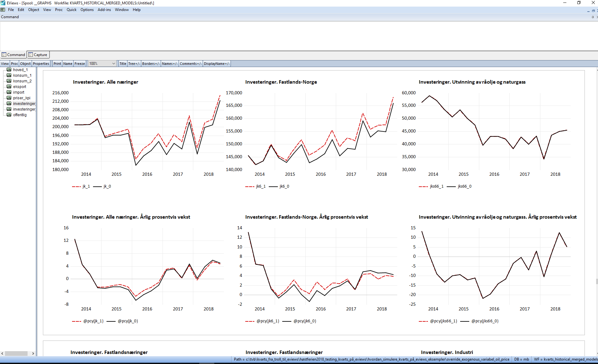598x364 pixels.
Task: Toggle Borders+/- display
Action: click(151, 64)
